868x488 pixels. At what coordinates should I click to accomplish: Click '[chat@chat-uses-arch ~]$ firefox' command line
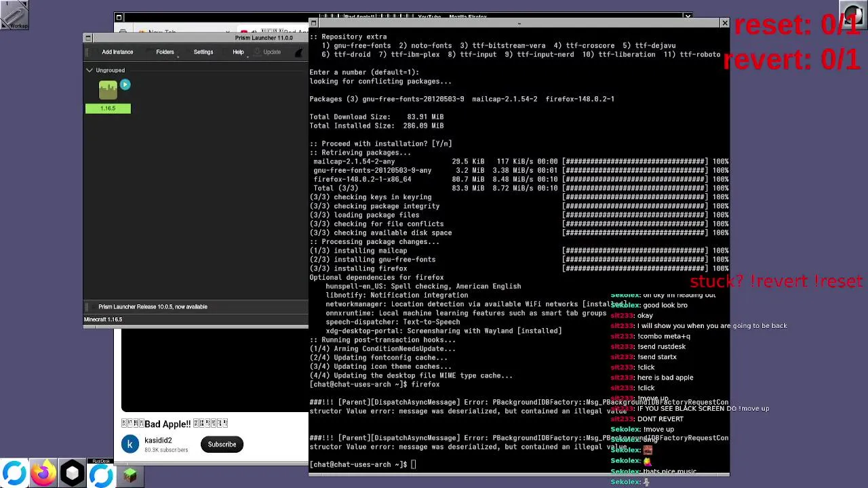[x=374, y=384]
